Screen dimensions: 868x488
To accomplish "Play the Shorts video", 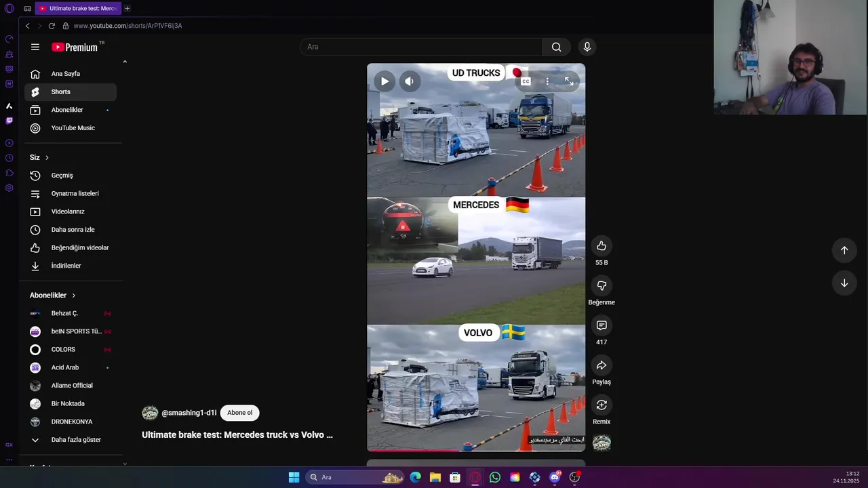I will [x=384, y=81].
